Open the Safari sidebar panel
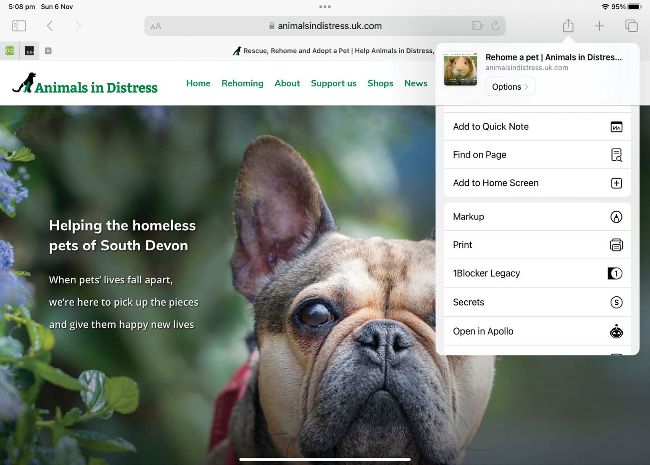Screen dimensions: 650x465 (18, 25)
